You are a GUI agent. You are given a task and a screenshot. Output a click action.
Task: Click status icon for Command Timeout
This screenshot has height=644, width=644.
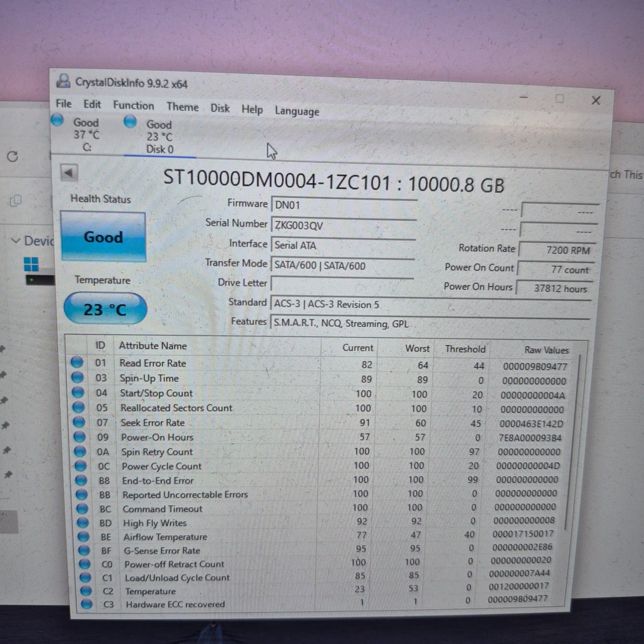82,509
